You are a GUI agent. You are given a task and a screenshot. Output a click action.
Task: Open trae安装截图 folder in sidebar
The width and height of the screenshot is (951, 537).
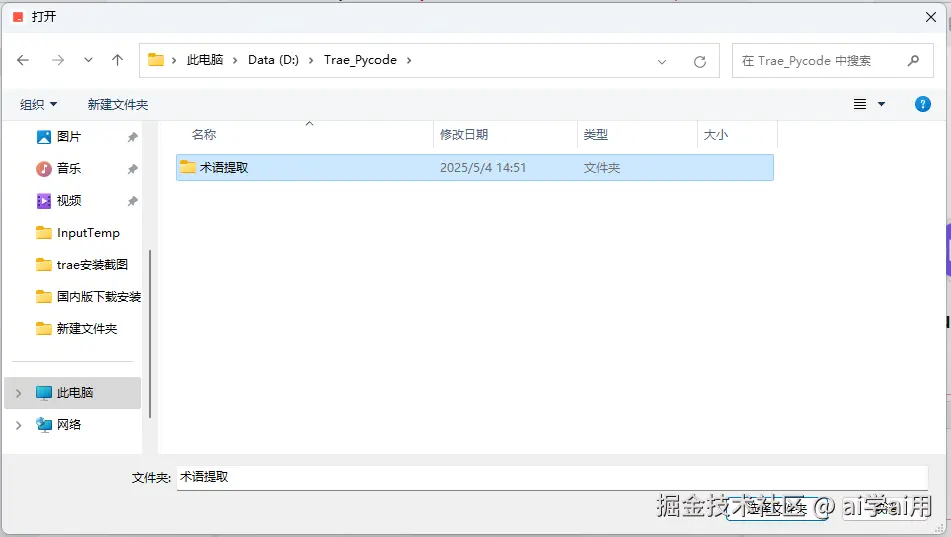[x=82, y=265]
